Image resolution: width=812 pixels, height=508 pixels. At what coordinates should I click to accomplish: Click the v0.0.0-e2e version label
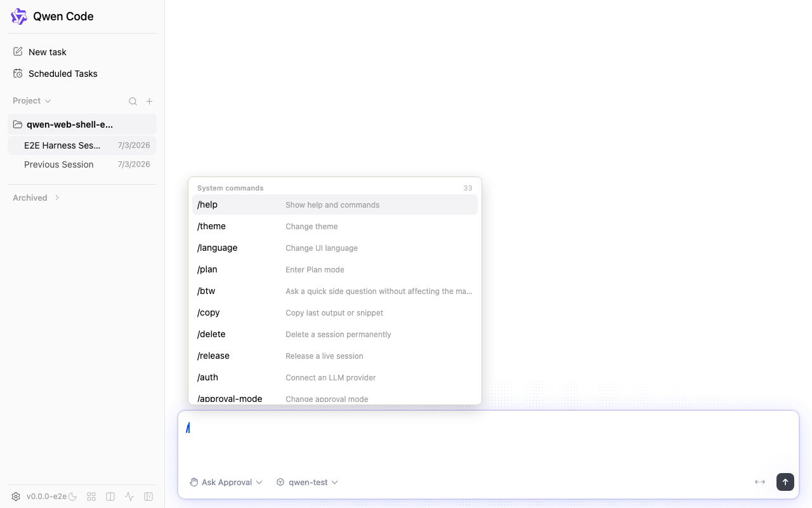coord(46,497)
